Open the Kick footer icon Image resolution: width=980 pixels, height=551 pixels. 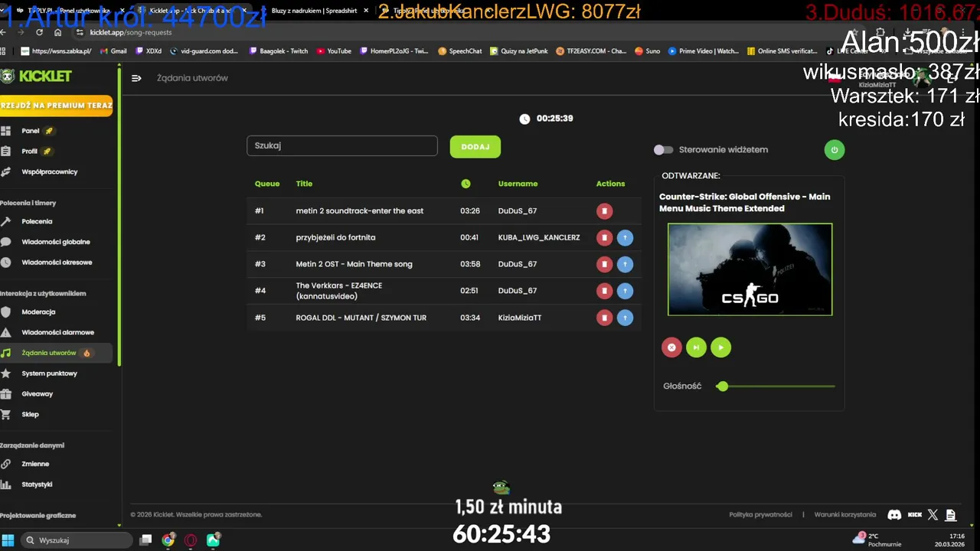914,515
